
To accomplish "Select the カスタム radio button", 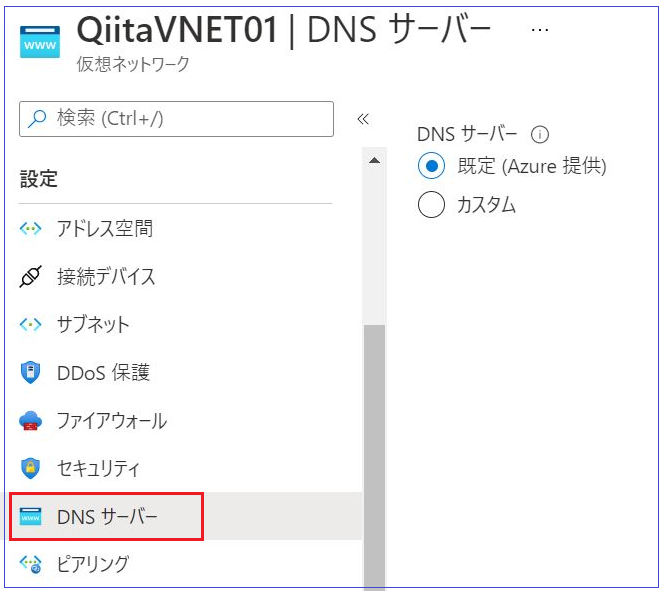I will tap(431, 205).
